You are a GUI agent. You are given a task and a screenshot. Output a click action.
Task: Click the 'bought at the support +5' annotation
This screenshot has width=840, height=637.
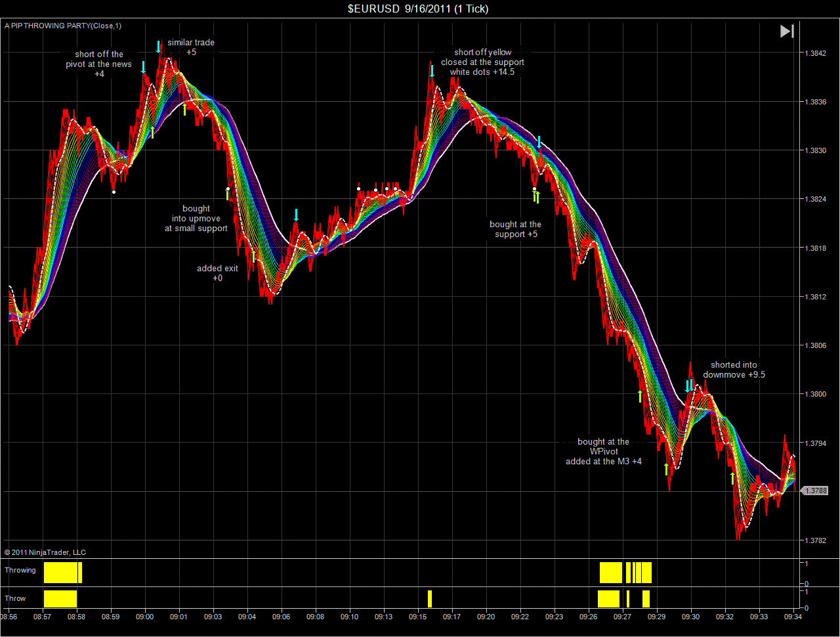tap(515, 229)
